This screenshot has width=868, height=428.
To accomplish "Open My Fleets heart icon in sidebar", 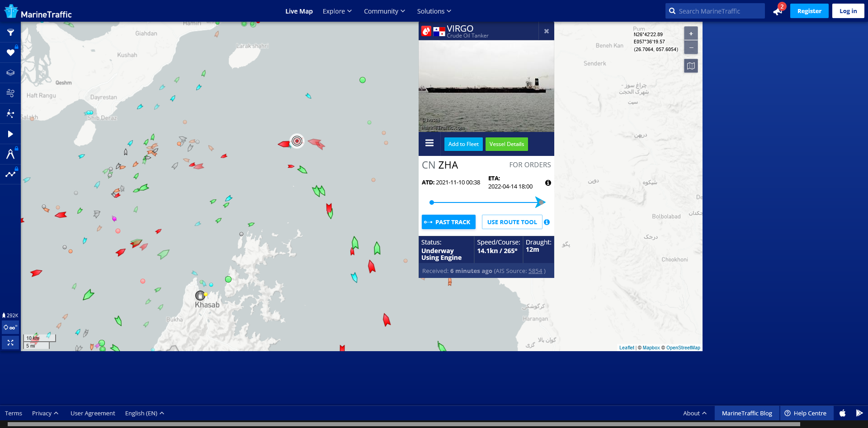I will [10, 53].
